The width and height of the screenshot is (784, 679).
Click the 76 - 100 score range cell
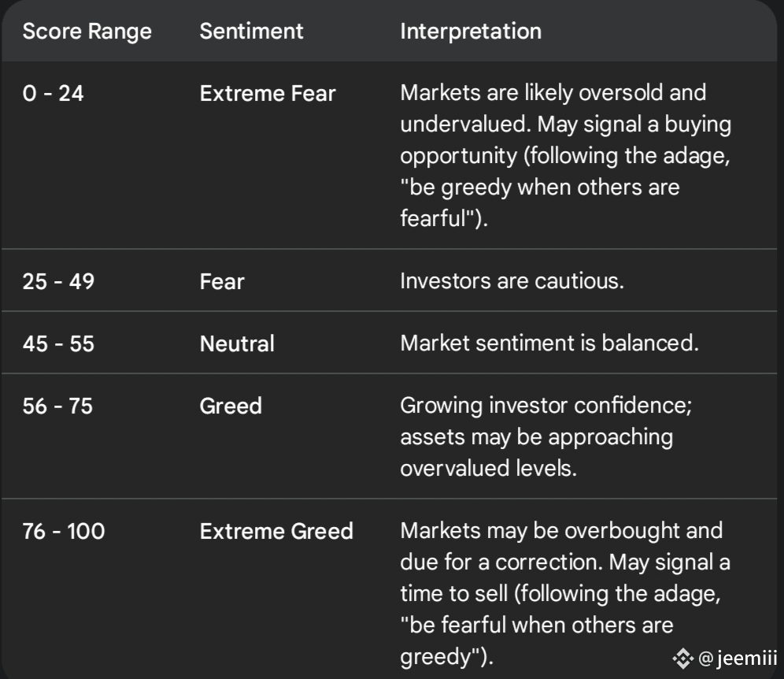[63, 532]
